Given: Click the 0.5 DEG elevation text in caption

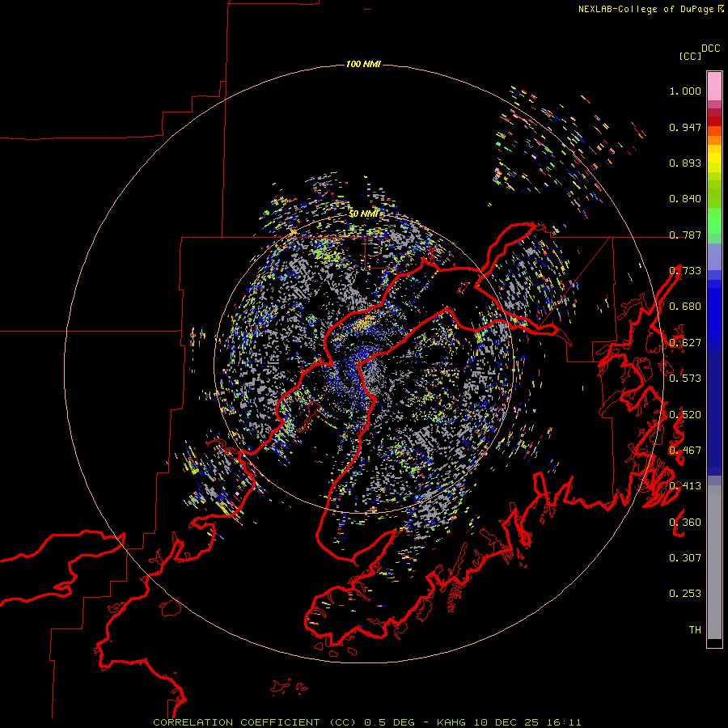Looking at the screenshot, I should tap(391, 722).
